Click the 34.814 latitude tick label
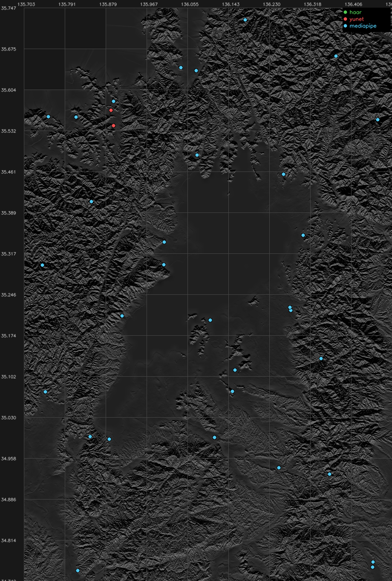Image resolution: width=392 pixels, height=581 pixels. [9, 540]
